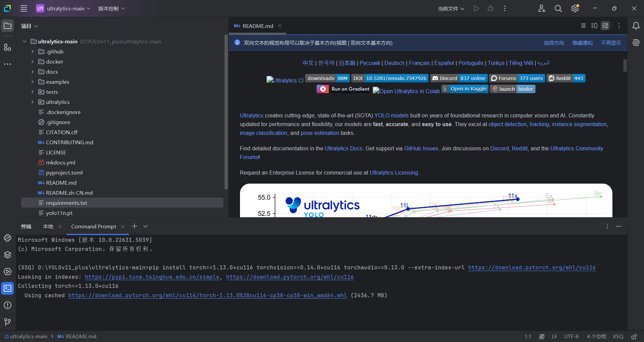
Task: Open the 项目 view dropdown
Action: tap(30, 26)
